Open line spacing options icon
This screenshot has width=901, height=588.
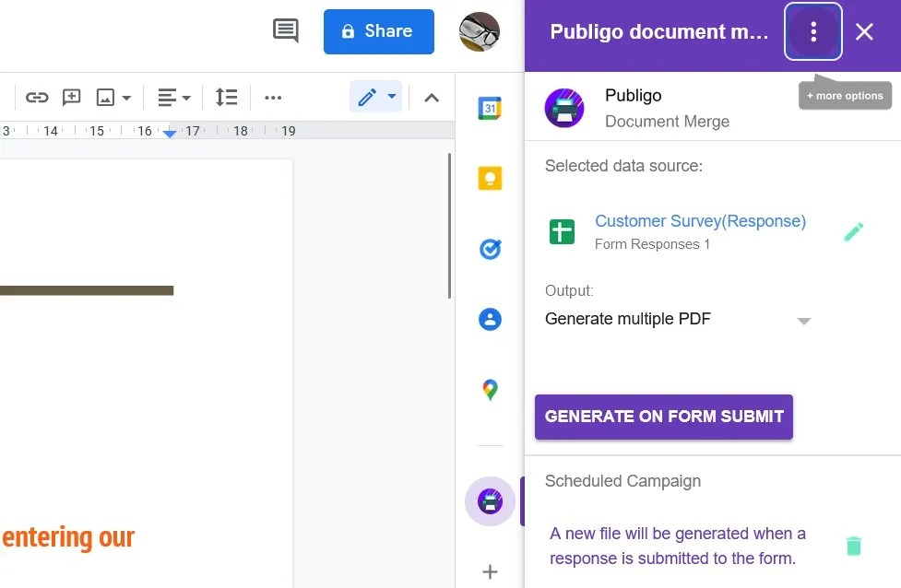click(x=222, y=97)
